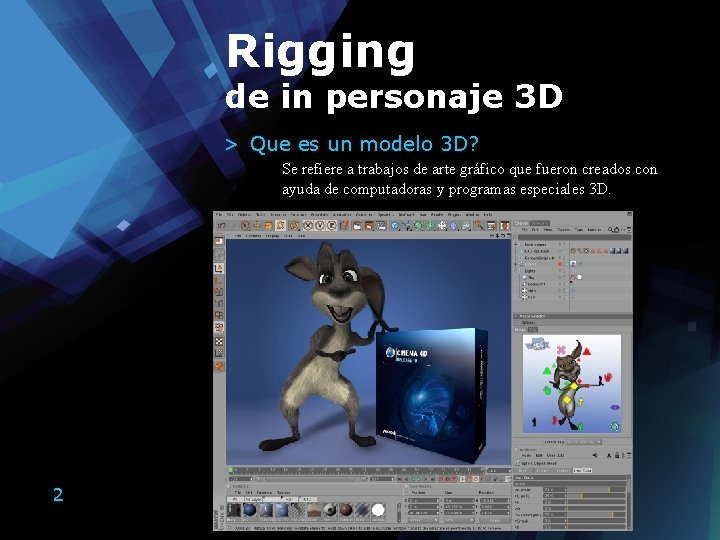Click the home icon in Object Manager
720x540 pixels.
[x=616, y=230]
